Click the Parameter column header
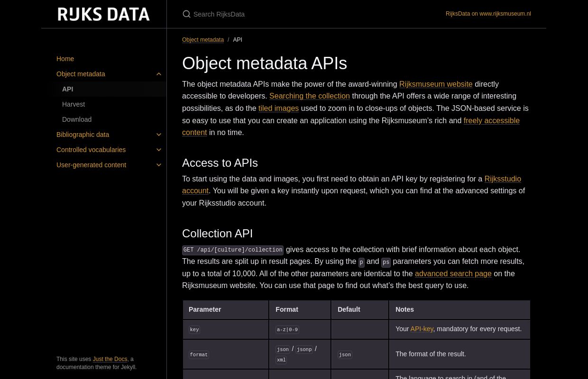 click(226, 309)
